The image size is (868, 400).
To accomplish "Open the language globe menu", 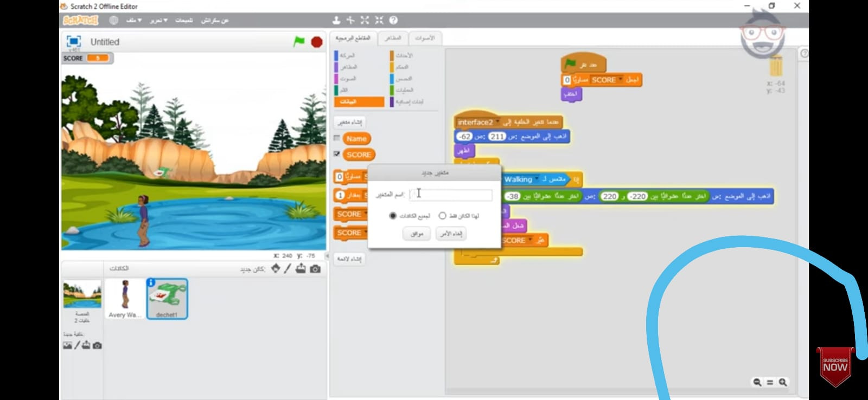I will pos(113,20).
